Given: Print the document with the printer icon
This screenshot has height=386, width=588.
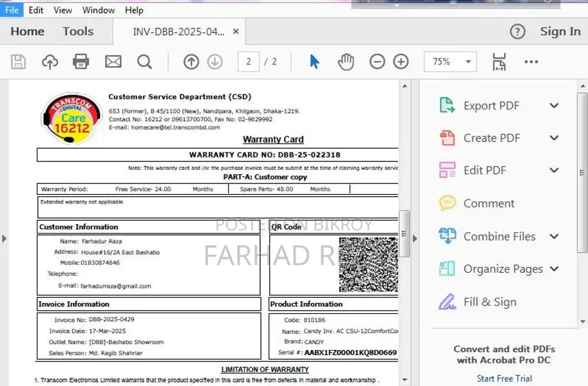Looking at the screenshot, I should coord(81,62).
